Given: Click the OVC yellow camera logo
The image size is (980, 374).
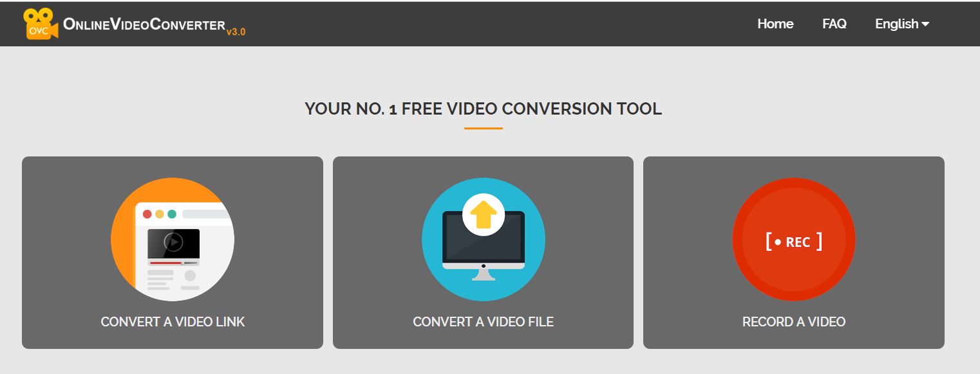Looking at the screenshot, I should click(41, 24).
